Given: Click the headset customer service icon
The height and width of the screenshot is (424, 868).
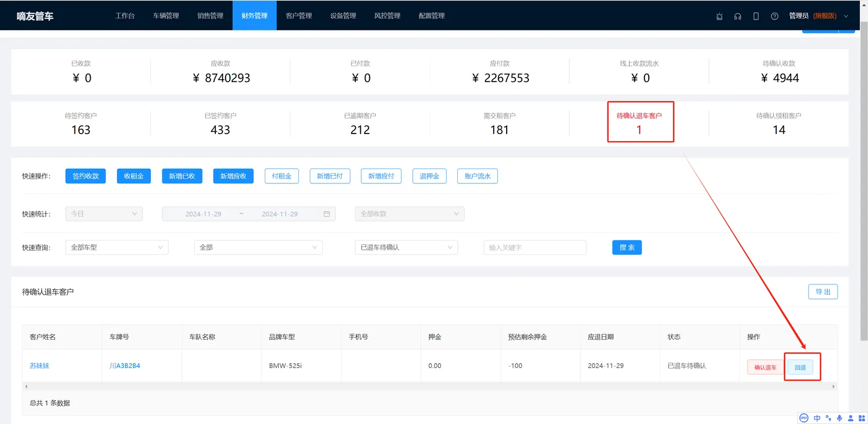Looking at the screenshot, I should tap(738, 16).
